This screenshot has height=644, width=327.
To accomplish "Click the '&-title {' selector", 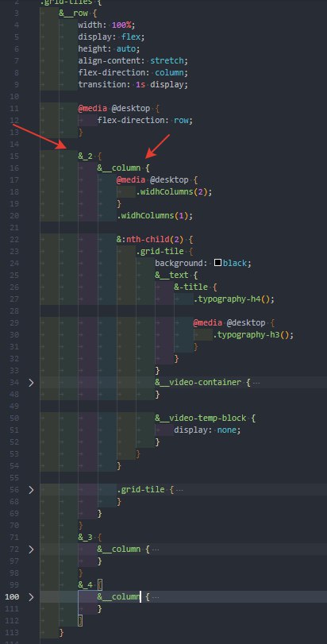I will click(196, 287).
